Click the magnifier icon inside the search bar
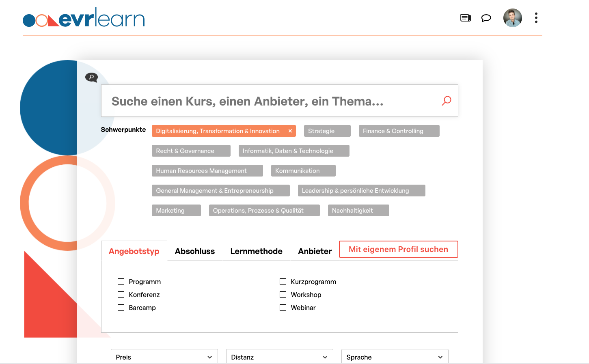 446,100
